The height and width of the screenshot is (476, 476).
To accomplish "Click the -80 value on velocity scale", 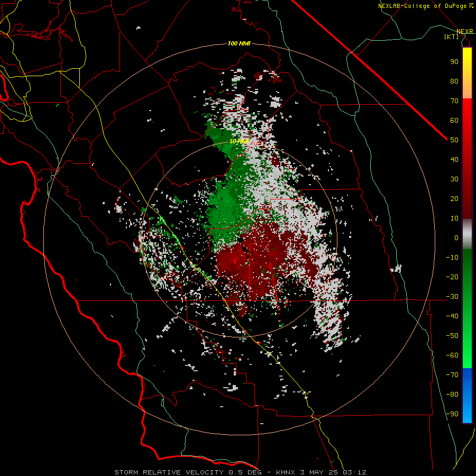I will click(x=452, y=395).
